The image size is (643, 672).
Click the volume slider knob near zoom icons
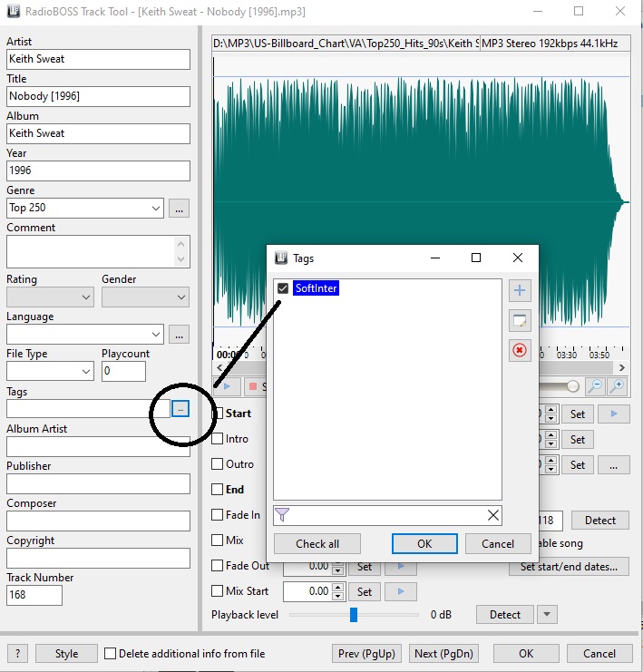click(x=572, y=386)
